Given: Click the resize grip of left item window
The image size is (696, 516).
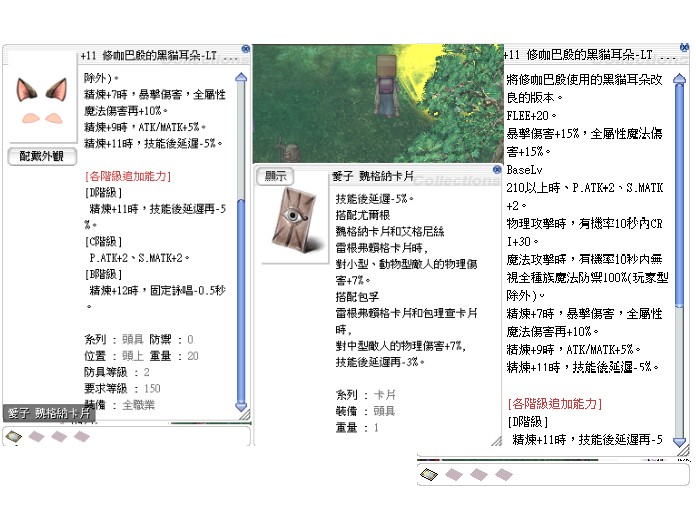Looking at the screenshot, I should click(x=245, y=415).
